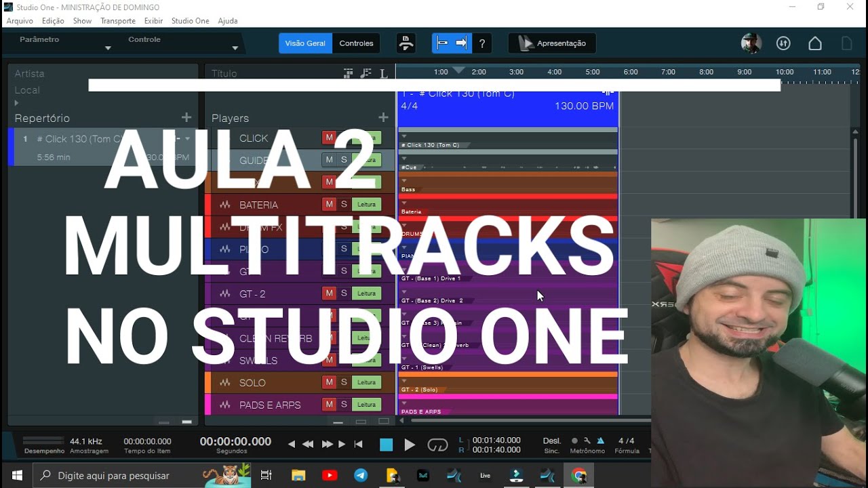Click the Stop button in the transport
Screen dimensions: 868x488
[x=386, y=445]
